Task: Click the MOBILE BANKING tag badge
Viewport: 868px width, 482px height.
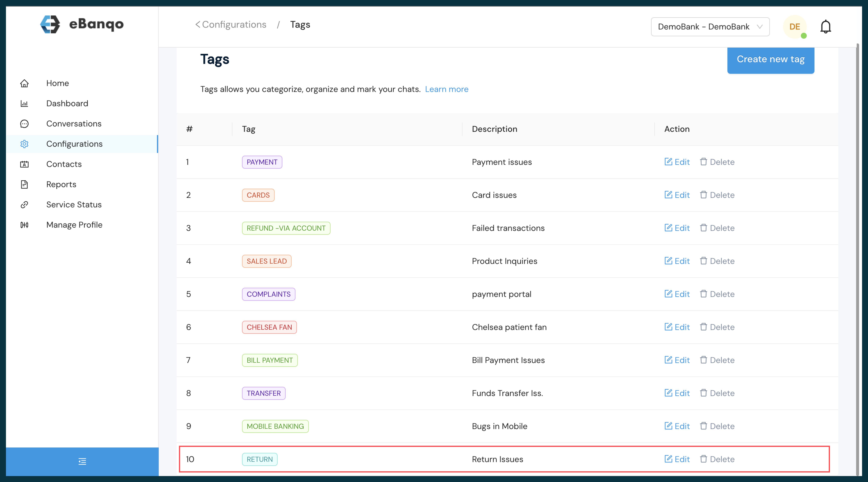Action: pos(275,427)
